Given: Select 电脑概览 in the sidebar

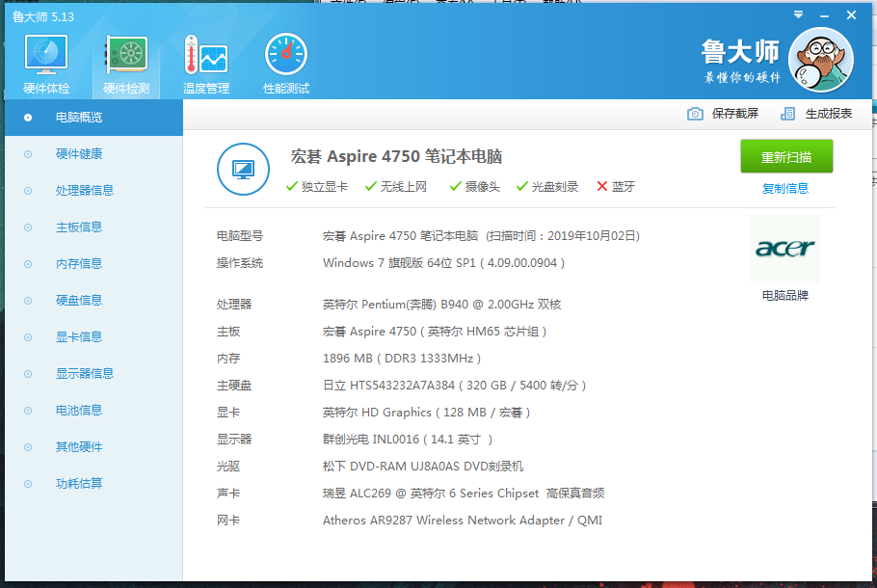Looking at the screenshot, I should coord(94,118).
